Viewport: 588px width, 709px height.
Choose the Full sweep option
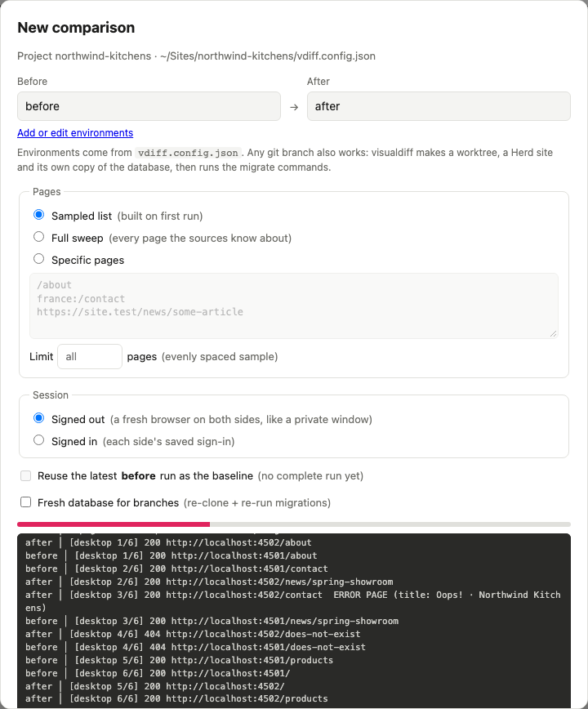[x=39, y=237]
